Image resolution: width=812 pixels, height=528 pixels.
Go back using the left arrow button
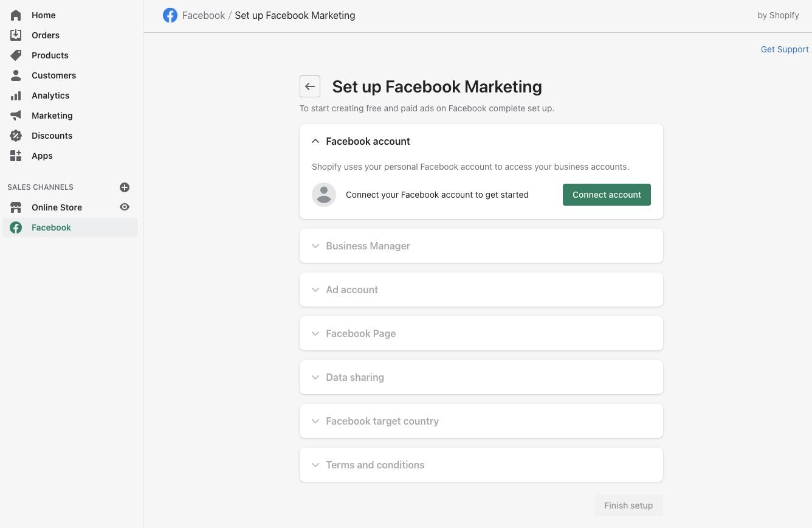(x=310, y=86)
